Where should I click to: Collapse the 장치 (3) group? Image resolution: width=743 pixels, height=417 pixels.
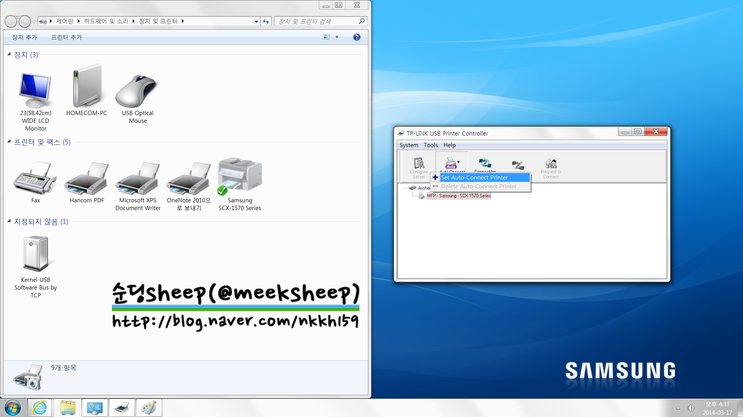9,54
